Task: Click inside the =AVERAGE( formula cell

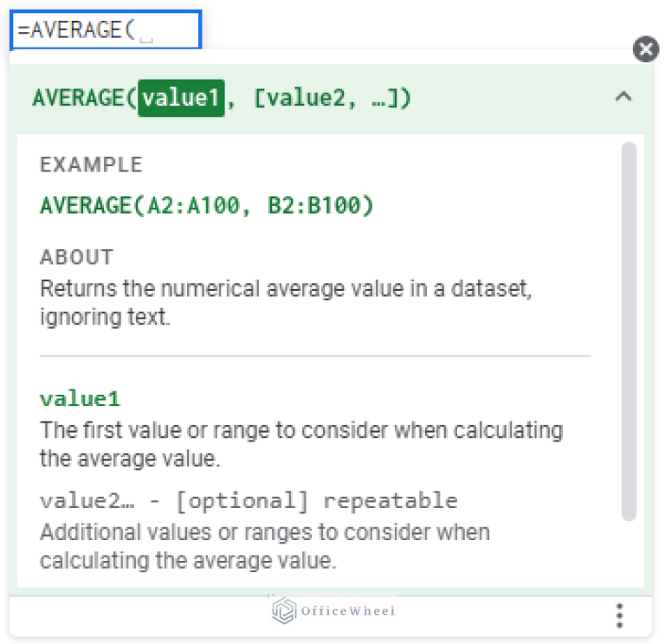Action: [106, 29]
